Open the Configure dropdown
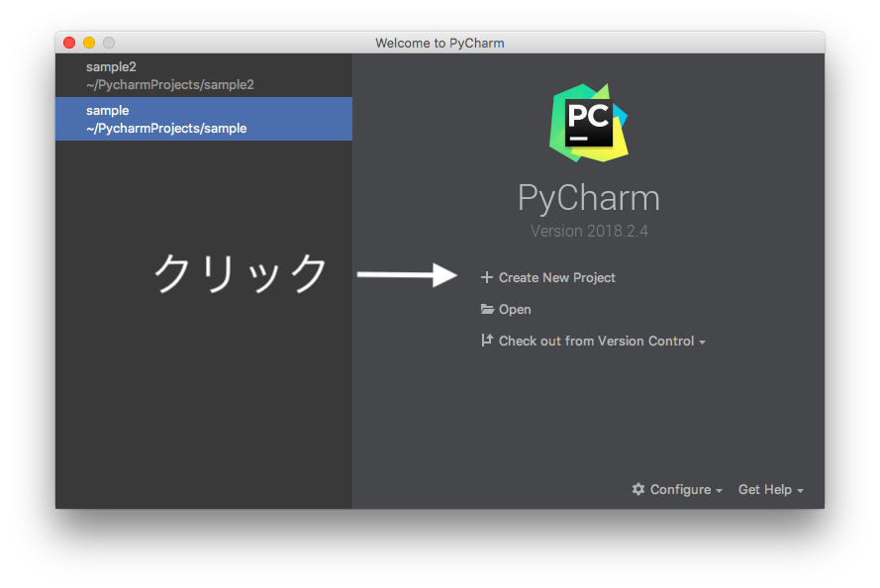 click(718, 489)
